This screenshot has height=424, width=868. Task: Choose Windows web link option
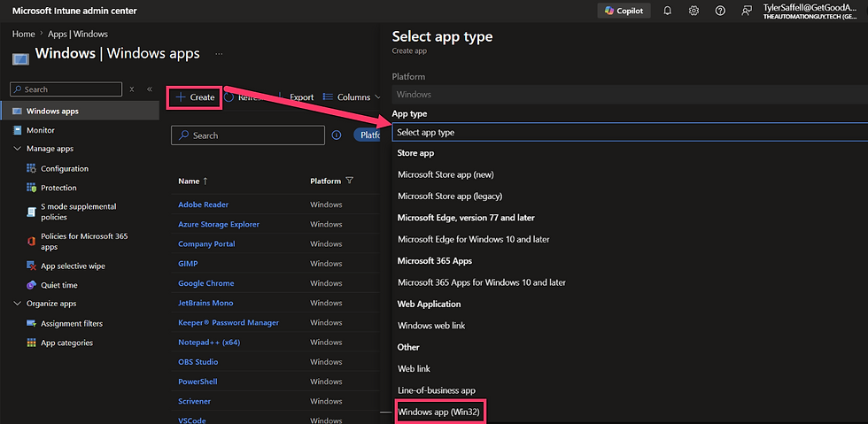pyautogui.click(x=431, y=326)
